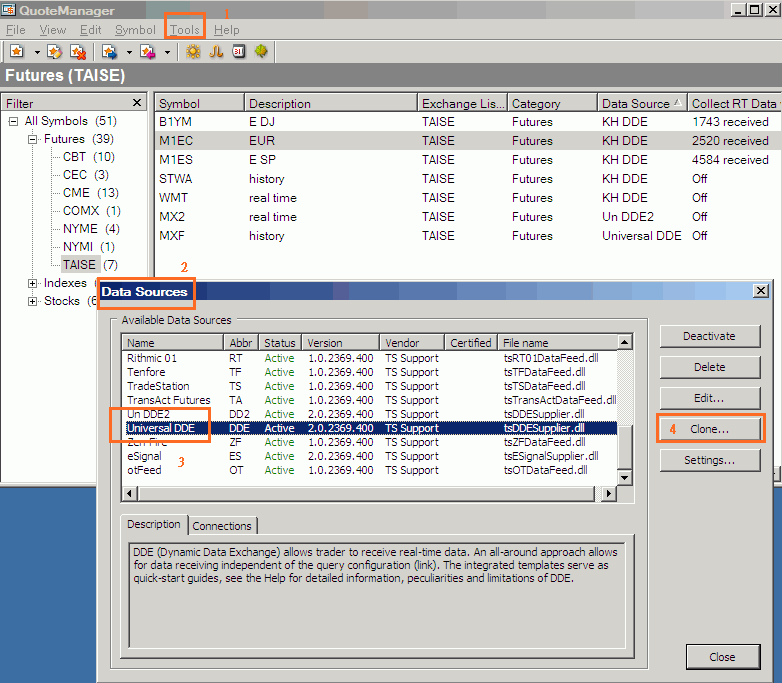Screen dimensions: 782x683
Task: Select NYME (4) in filter tree
Action: [91, 228]
